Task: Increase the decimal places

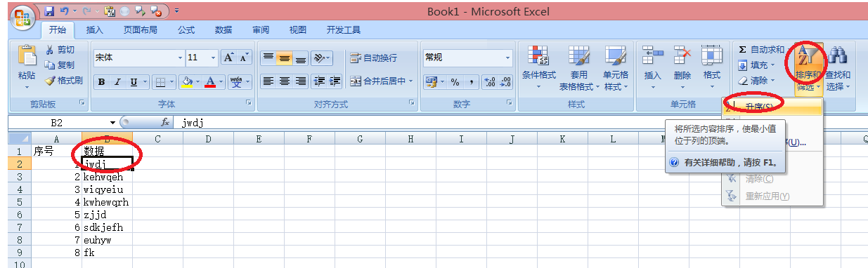Action: (490, 82)
